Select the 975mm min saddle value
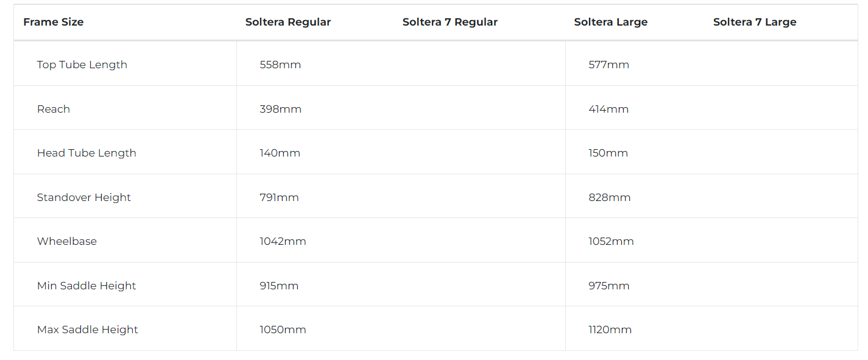The width and height of the screenshot is (868, 360). 609,286
